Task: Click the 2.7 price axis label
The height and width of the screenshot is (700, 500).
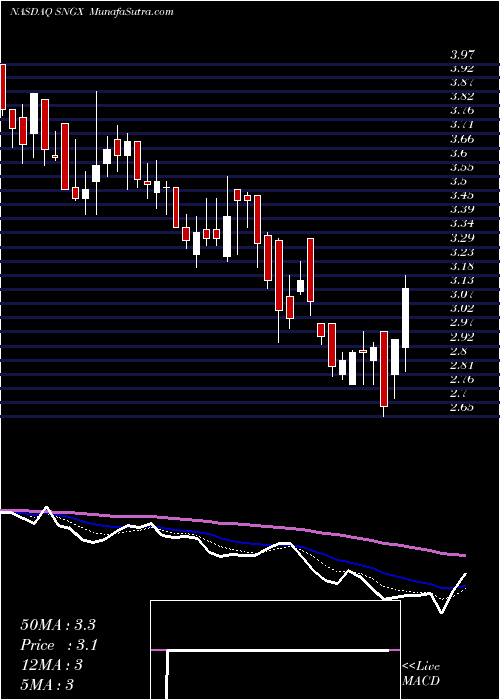Action: (x=459, y=394)
